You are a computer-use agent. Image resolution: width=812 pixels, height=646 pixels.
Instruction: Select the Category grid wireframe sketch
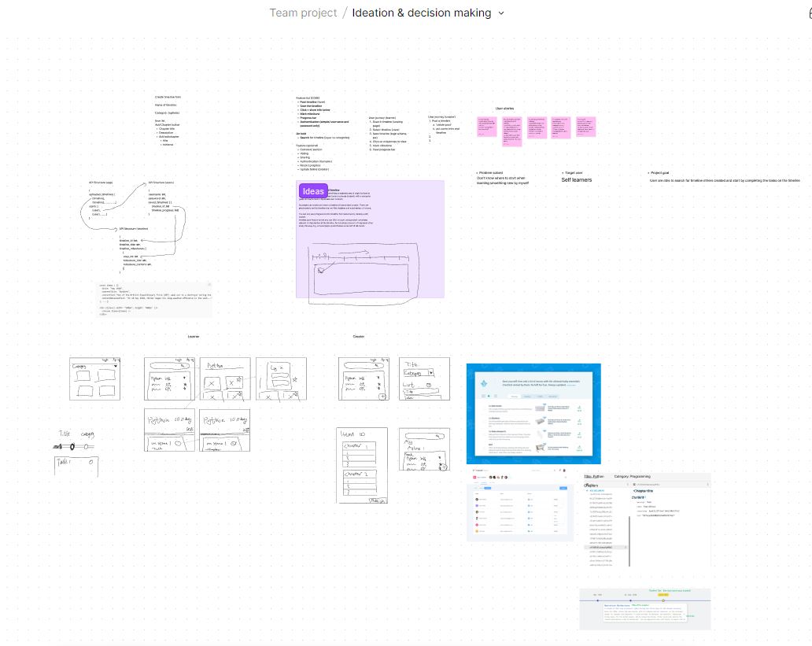click(94, 378)
